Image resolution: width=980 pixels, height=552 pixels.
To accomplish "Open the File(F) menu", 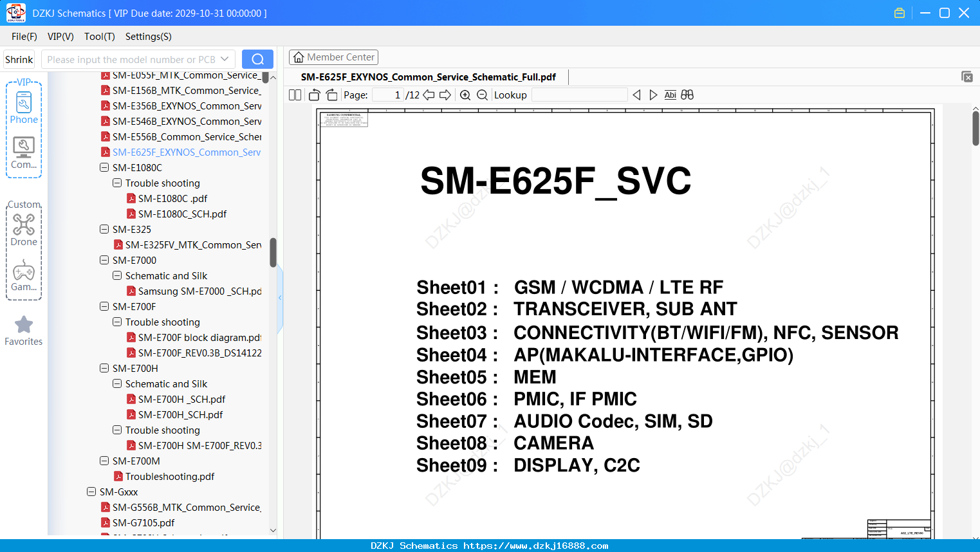I will [24, 37].
